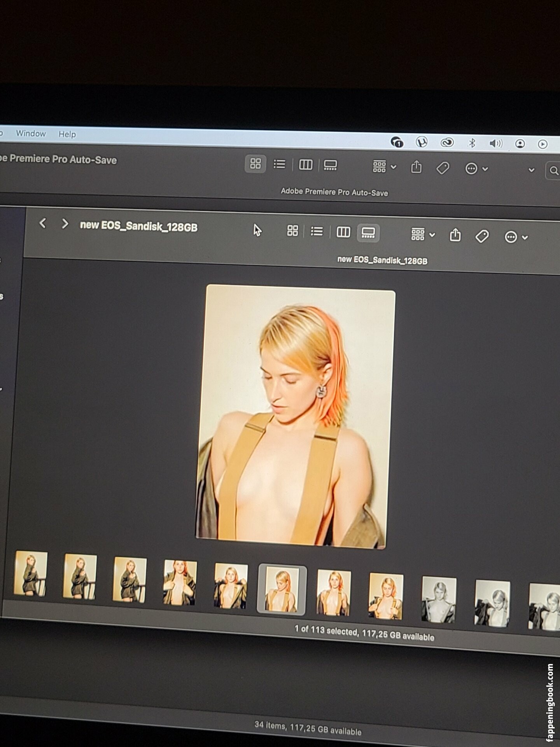Click Tag icon in new EOS_Sandisk_128GB window
This screenshot has height=747, width=560.
(x=482, y=236)
